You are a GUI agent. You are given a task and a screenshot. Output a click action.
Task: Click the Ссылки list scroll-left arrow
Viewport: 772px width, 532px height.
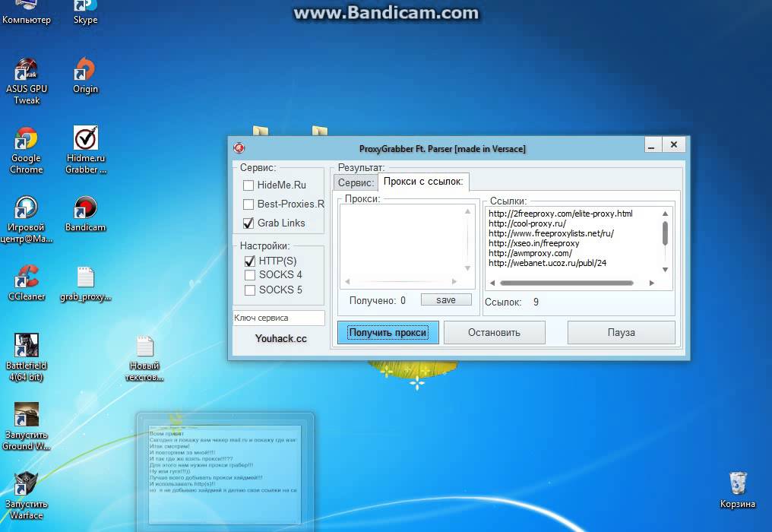pyautogui.click(x=492, y=283)
